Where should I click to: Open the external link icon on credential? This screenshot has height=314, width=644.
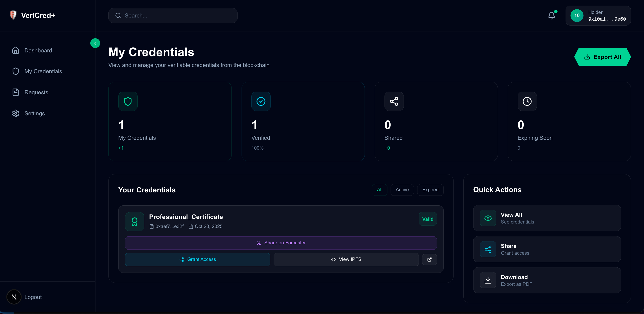coord(429,260)
